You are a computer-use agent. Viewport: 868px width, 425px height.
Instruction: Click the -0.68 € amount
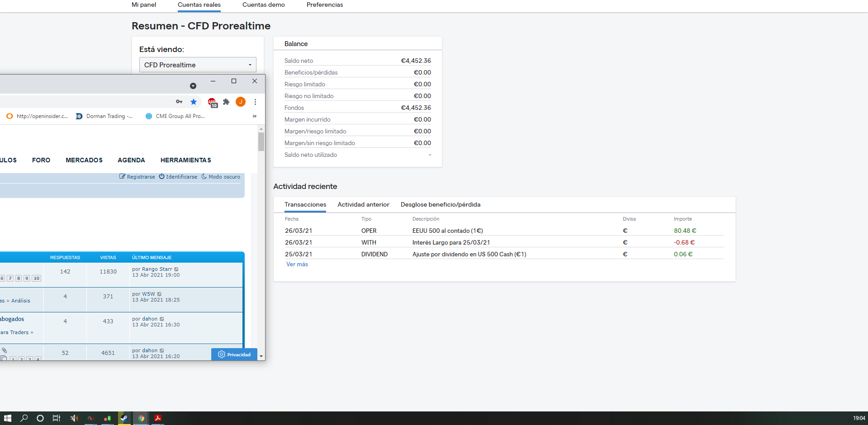tap(684, 242)
